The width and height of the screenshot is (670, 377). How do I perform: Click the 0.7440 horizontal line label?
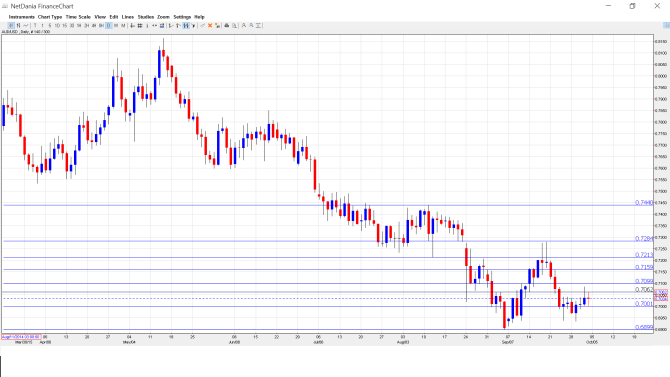tap(644, 203)
